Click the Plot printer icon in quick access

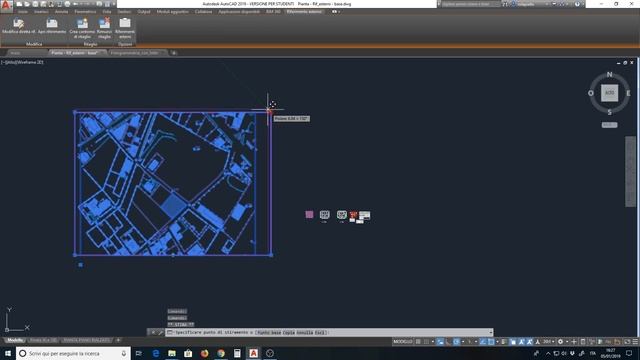67,4
